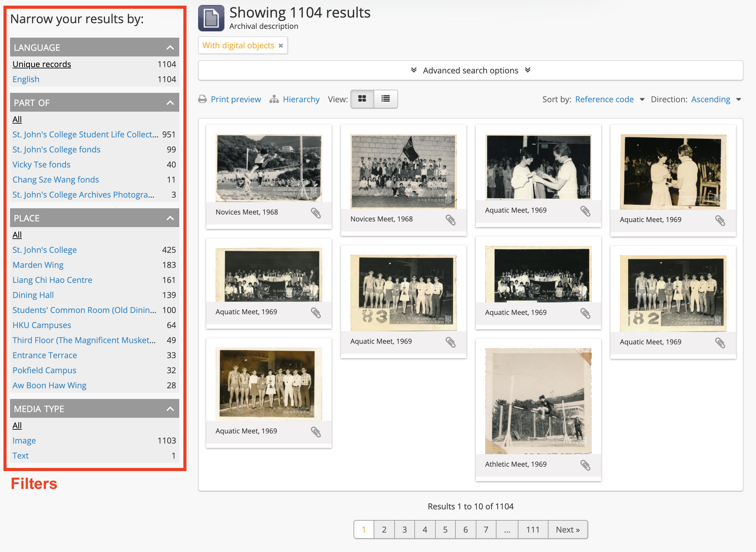Click the grid view icon

363,99
